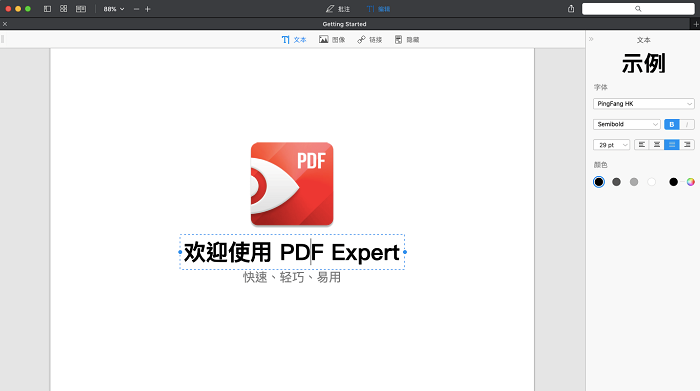700x391 pixels.
Task: Toggle italic formatting button
Action: (687, 125)
